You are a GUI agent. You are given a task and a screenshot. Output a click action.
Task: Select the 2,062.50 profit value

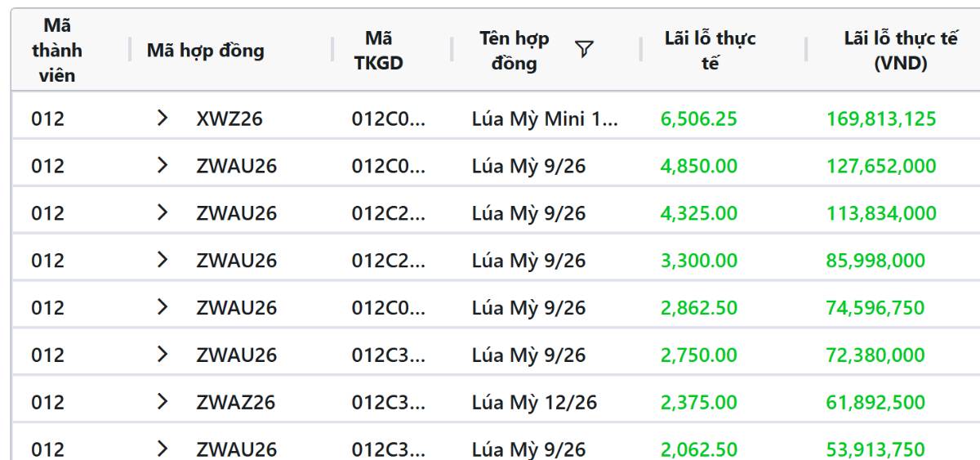[700, 450]
